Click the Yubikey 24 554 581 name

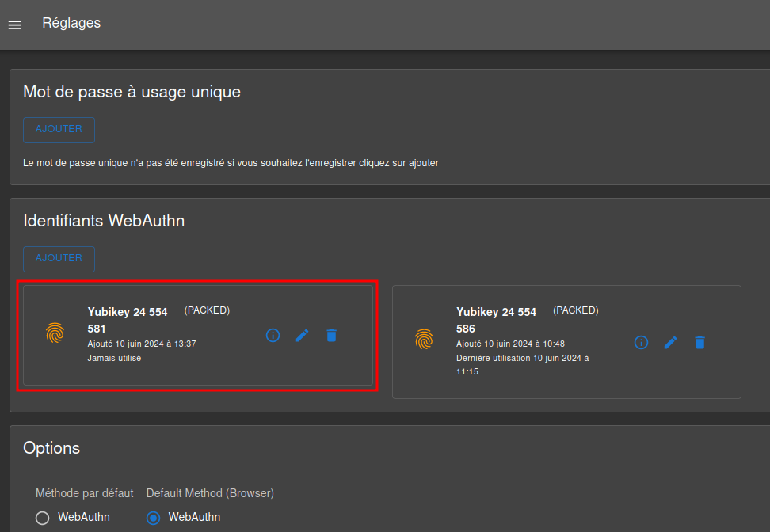pos(128,320)
